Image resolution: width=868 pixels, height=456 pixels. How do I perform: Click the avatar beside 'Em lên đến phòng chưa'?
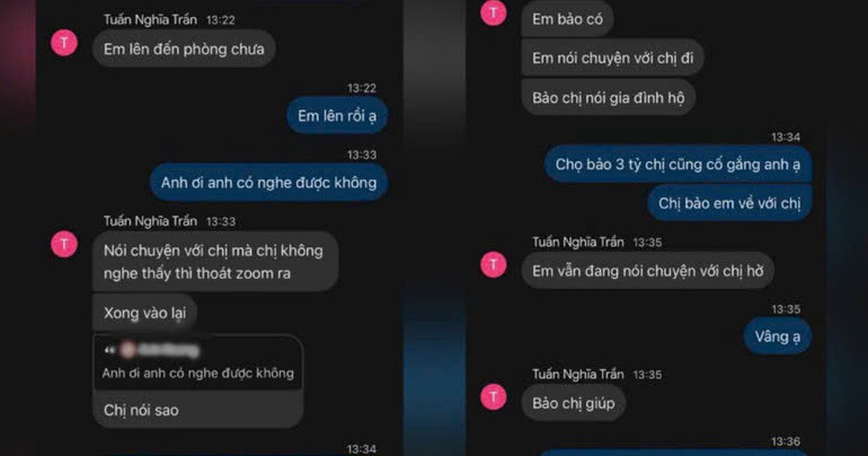[x=64, y=43]
